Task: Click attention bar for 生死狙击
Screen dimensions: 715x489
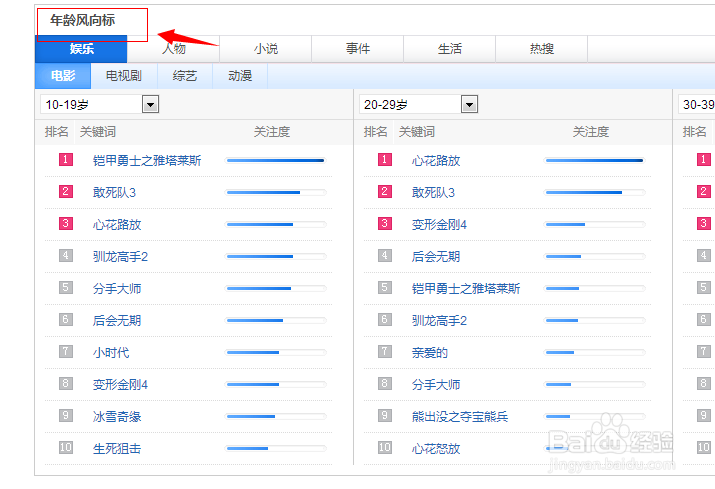Action: [276, 448]
